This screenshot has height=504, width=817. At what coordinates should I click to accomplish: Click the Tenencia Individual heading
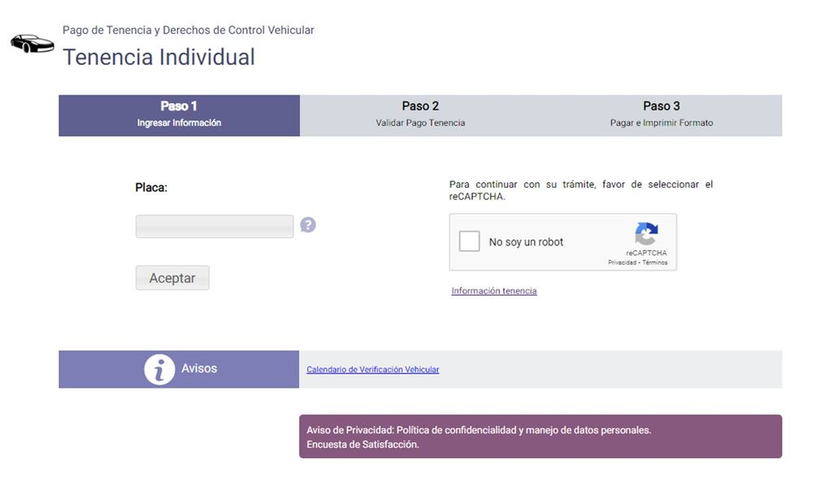click(159, 58)
